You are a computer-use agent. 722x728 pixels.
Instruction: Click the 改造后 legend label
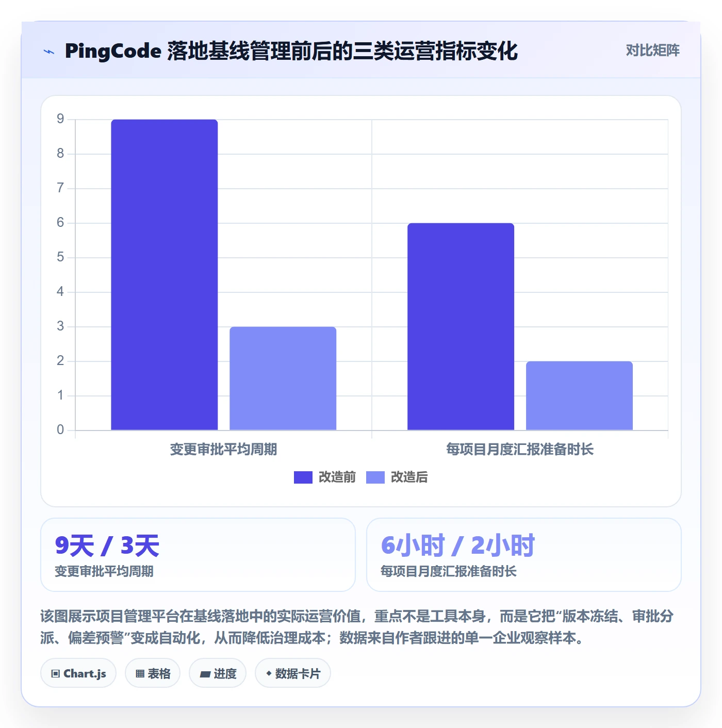pos(409,477)
